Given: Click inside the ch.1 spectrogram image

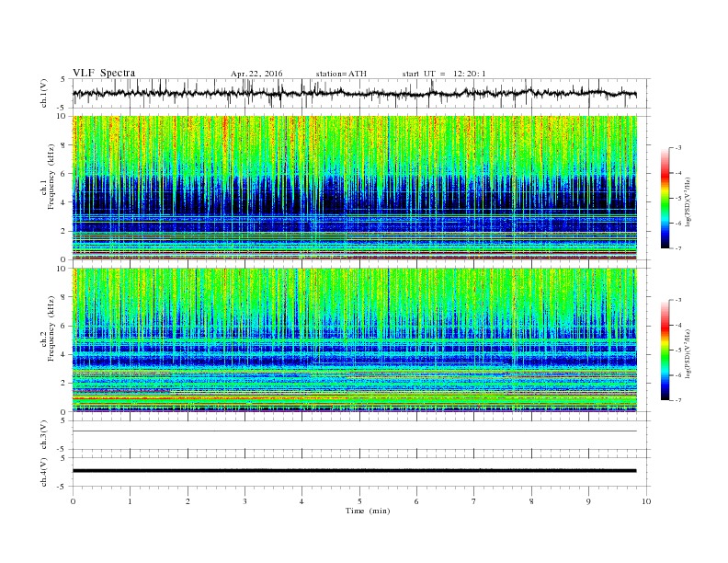Looking at the screenshot, I should click(354, 188).
